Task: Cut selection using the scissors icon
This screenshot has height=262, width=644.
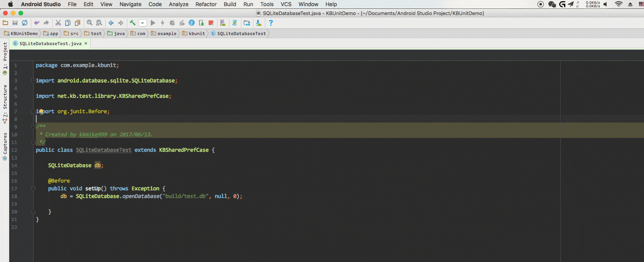Action: 58,23
